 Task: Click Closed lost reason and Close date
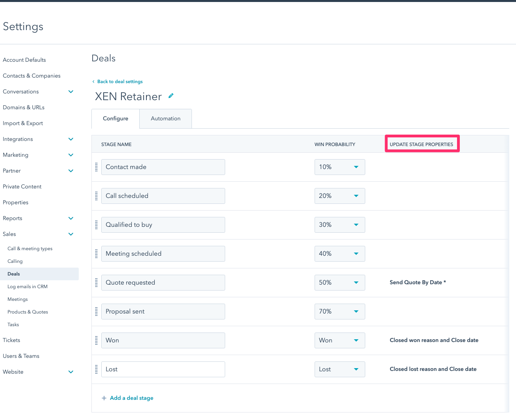[433, 369]
